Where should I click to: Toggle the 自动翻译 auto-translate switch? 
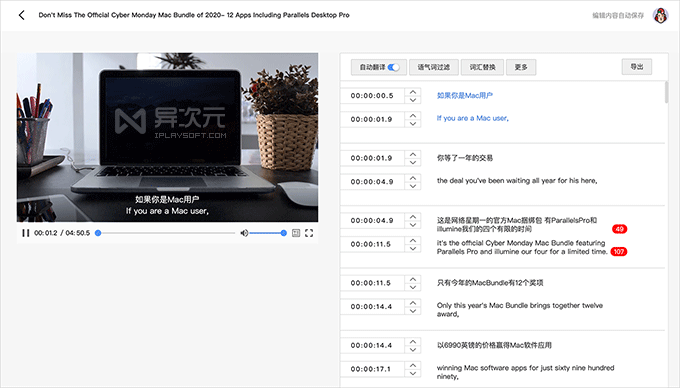coord(393,67)
